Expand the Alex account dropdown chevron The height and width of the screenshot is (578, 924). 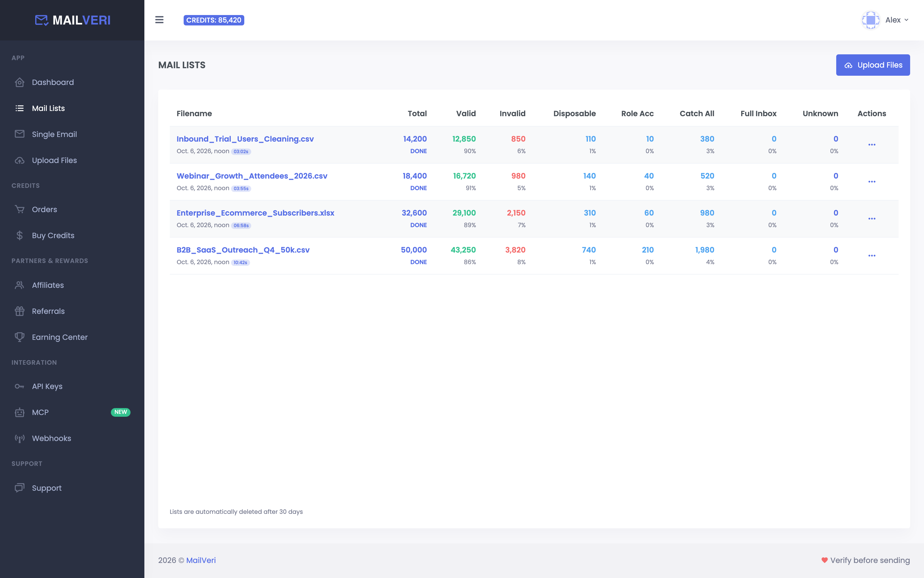coord(906,20)
